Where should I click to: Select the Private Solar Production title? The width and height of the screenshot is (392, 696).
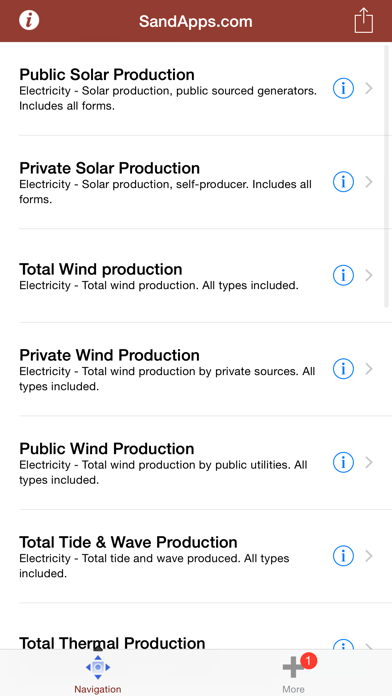tap(110, 168)
